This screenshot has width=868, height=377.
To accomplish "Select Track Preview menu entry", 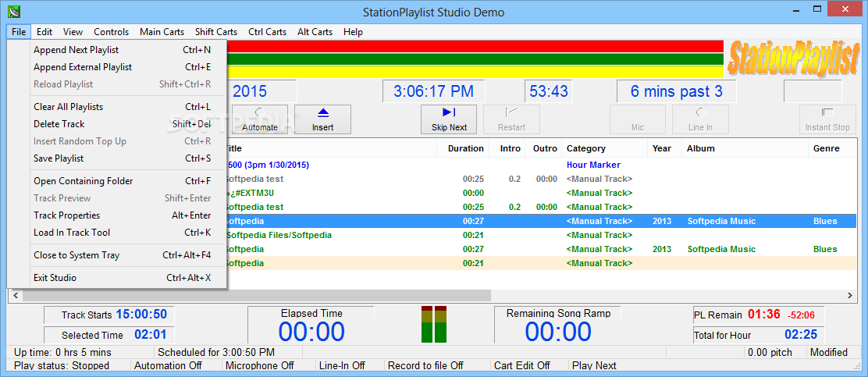I will [x=117, y=198].
